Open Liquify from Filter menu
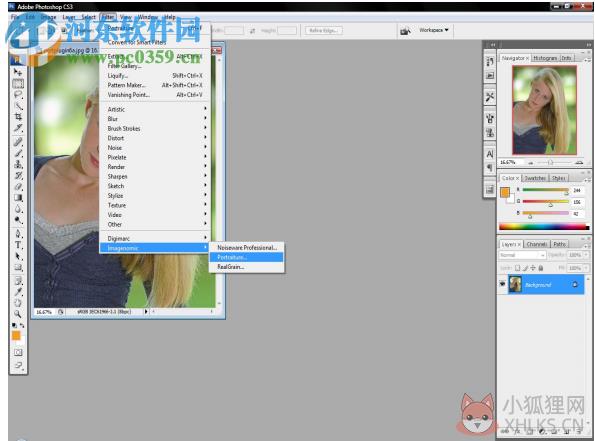Image resolution: width=595 pixels, height=441 pixels. (x=155, y=76)
